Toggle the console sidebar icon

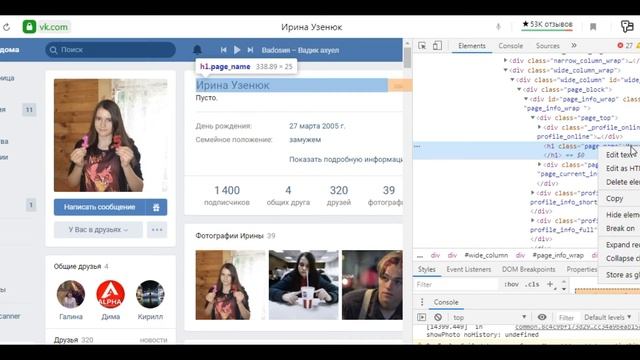point(422,317)
